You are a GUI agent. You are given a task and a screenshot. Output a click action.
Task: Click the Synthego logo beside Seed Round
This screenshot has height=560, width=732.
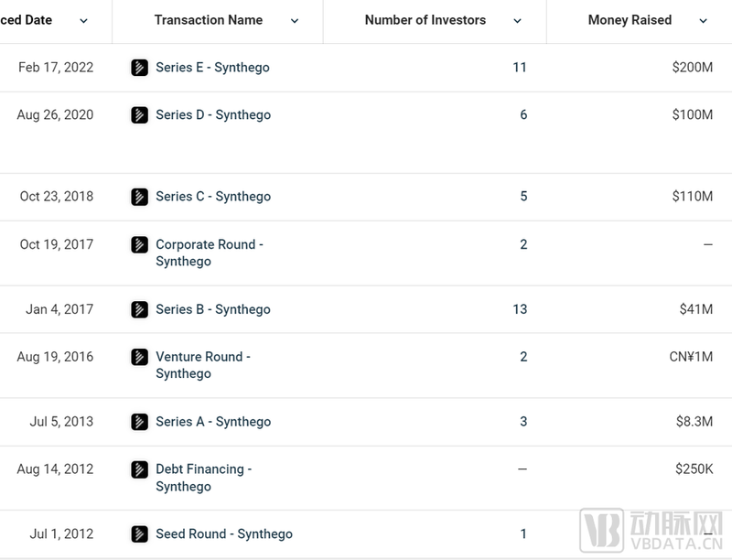pos(140,534)
